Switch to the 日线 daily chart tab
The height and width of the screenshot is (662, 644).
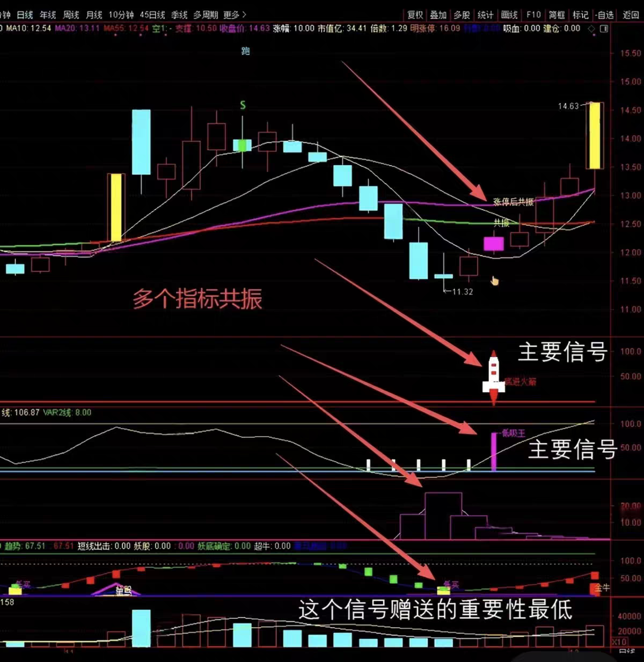pyautogui.click(x=25, y=15)
